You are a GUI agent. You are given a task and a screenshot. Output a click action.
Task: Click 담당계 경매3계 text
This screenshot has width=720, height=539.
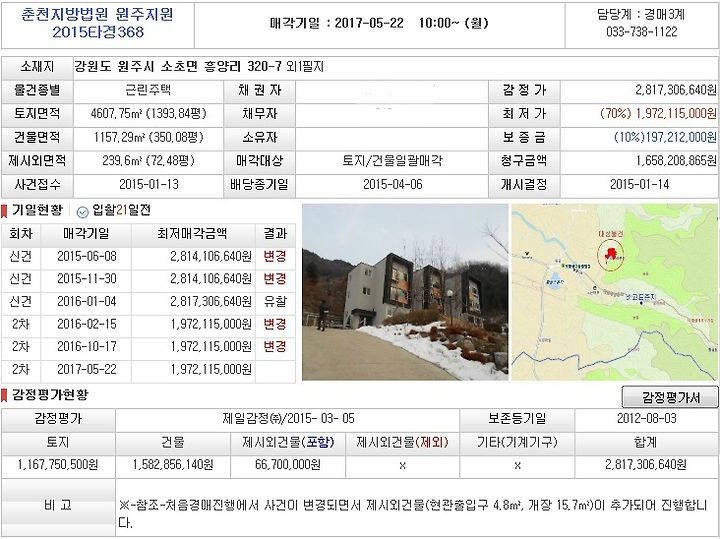641,14
